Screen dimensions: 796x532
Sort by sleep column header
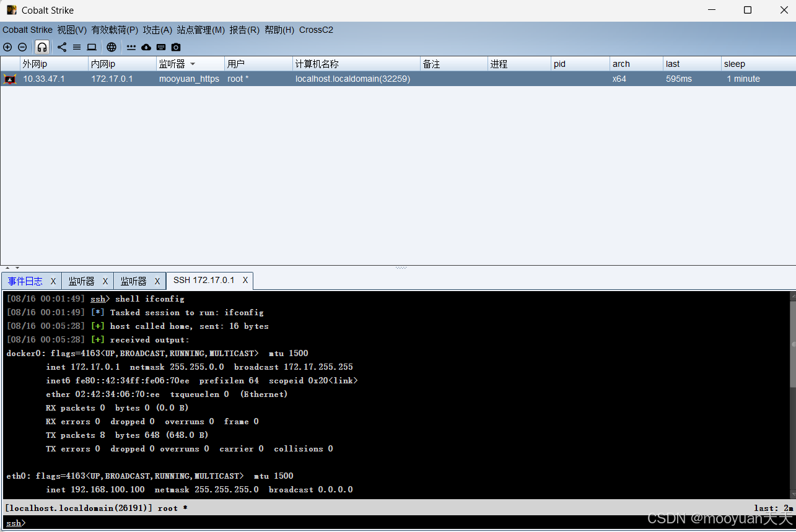point(759,64)
